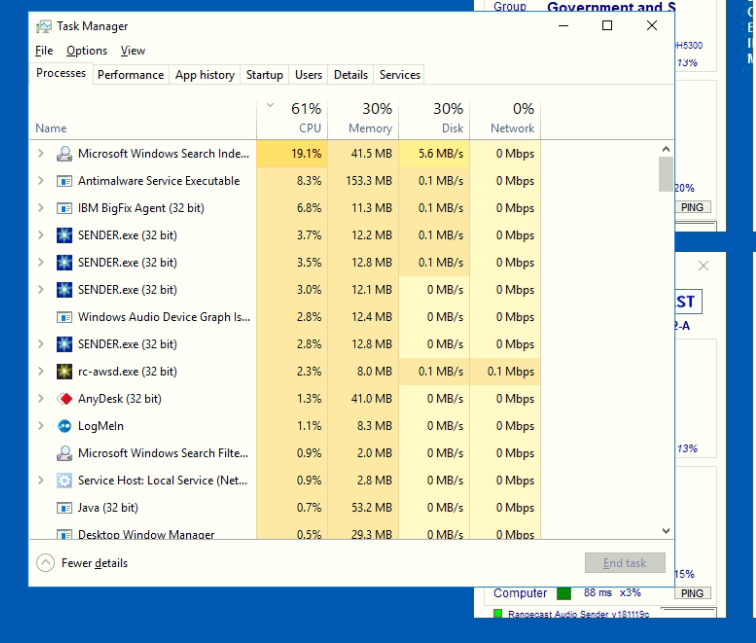756x643 pixels.
Task: Click upper PING button in background window
Action: pyautogui.click(x=692, y=207)
